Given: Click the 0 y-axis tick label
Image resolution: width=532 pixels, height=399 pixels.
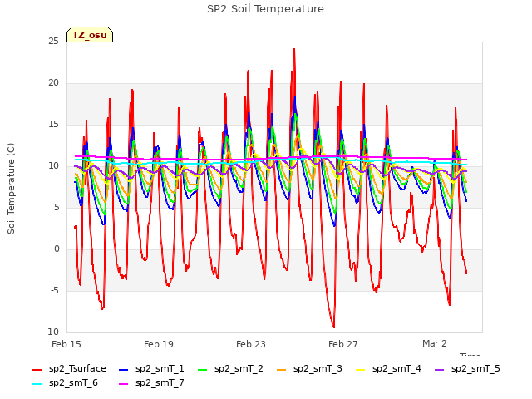Looking at the screenshot, I should pyautogui.click(x=57, y=249).
